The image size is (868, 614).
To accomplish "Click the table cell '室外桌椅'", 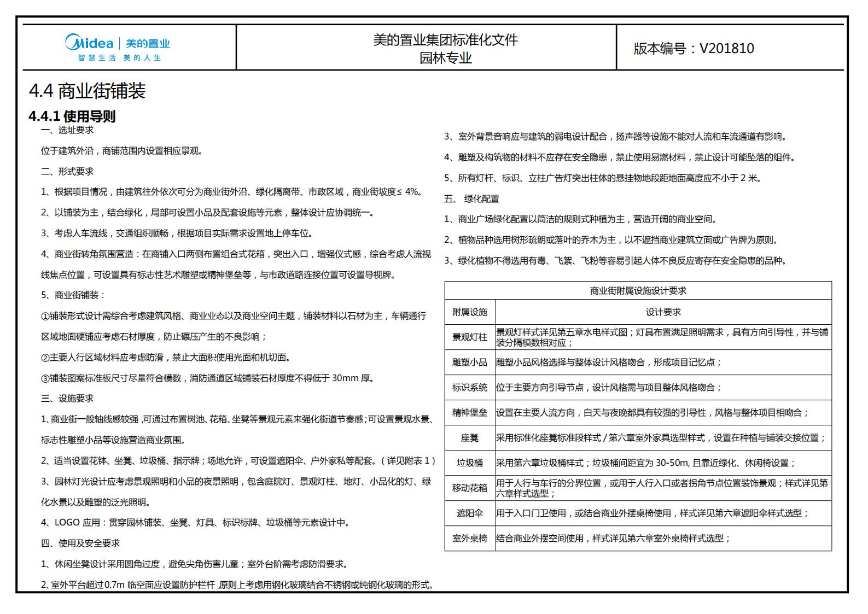I will (470, 539).
